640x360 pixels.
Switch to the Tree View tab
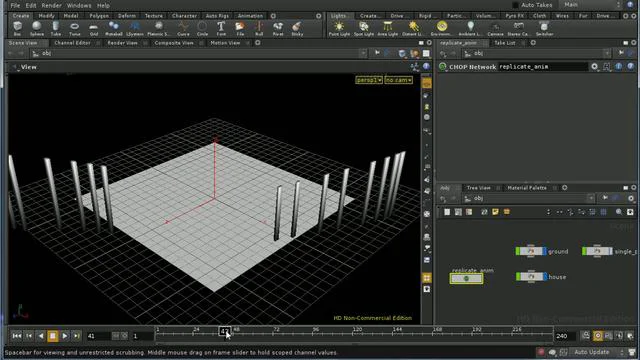point(478,188)
